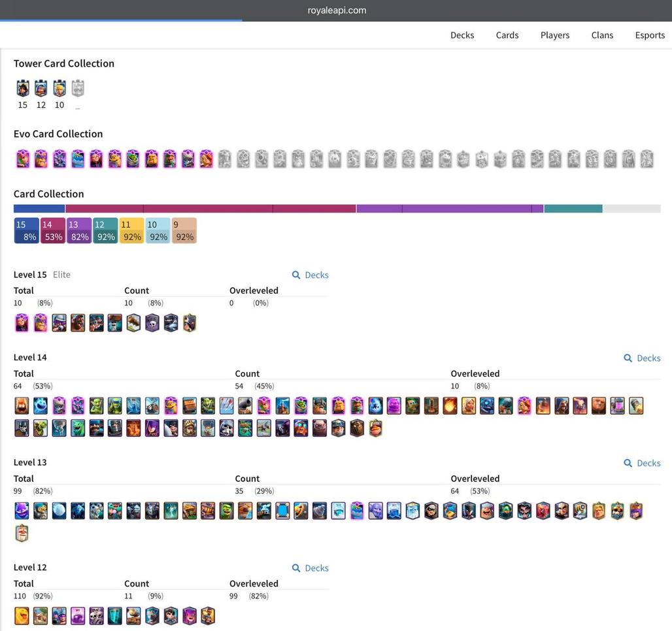Viewport: 672px width, 631px height.
Task: Click the 'Elite' label beside Level 15
Action: click(61, 275)
